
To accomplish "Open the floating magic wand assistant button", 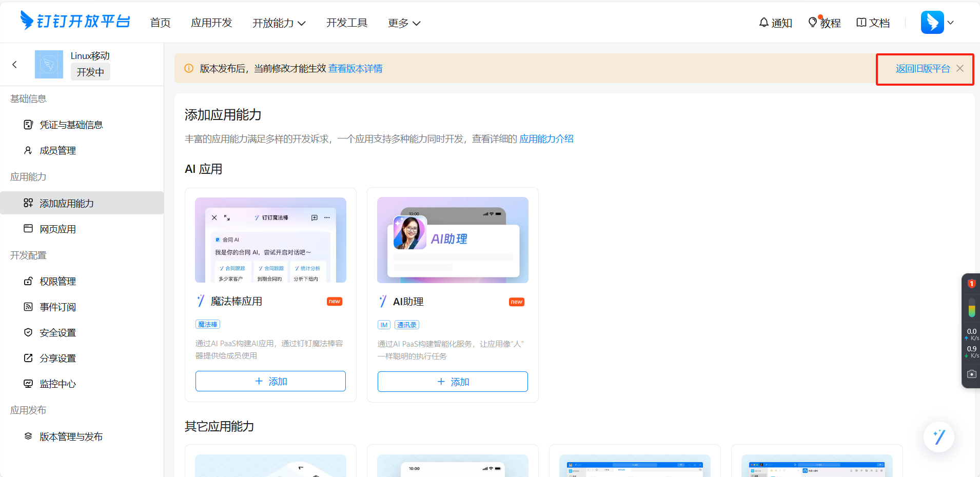I will click(x=939, y=437).
